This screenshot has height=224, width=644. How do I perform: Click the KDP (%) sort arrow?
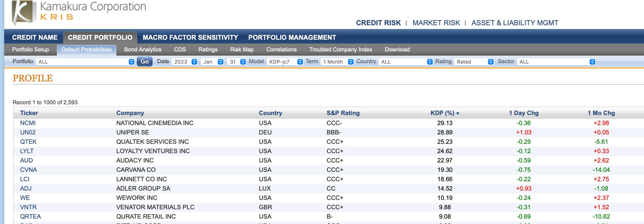tap(458, 114)
